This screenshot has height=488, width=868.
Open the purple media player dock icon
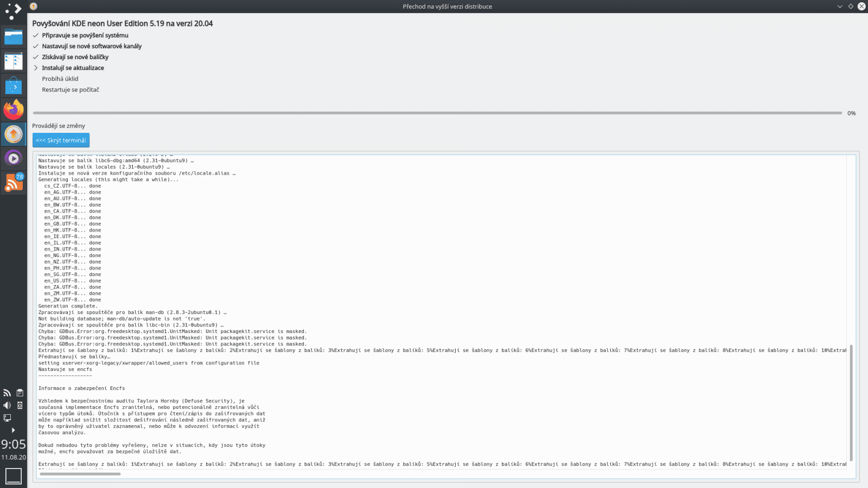click(14, 158)
